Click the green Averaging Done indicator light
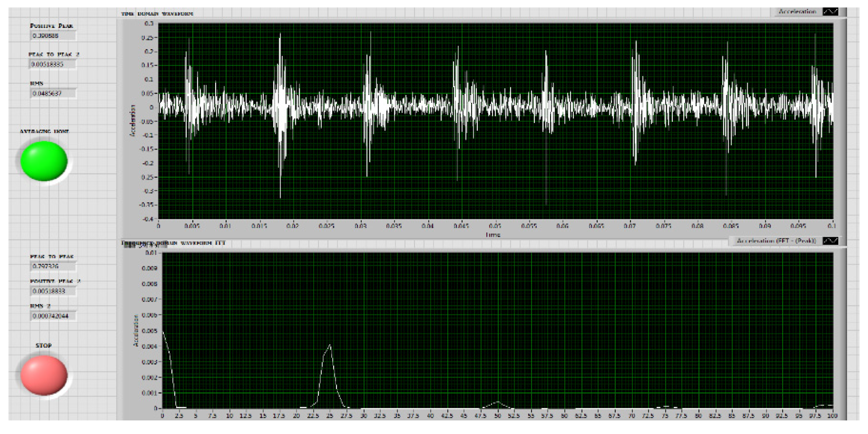This screenshot has width=868, height=434. tap(44, 161)
